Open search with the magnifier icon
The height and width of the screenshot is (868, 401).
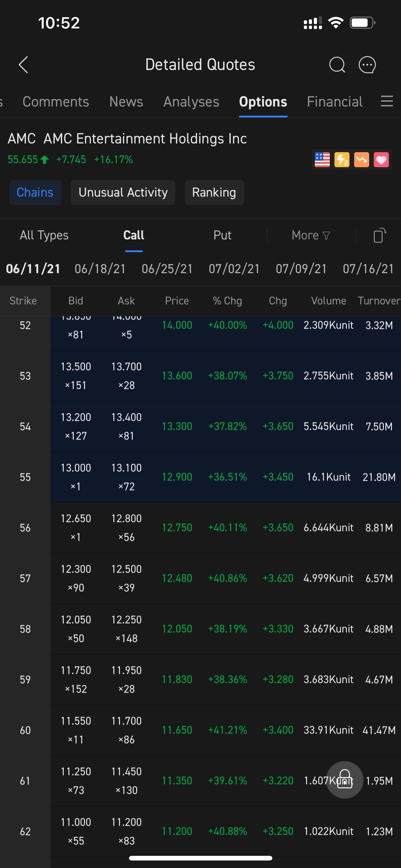[337, 65]
